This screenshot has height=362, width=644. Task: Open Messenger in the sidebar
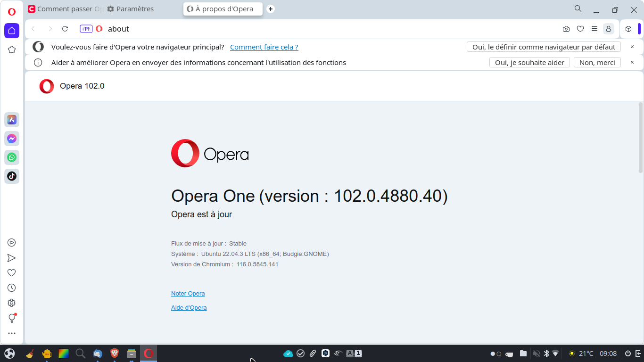click(12, 139)
